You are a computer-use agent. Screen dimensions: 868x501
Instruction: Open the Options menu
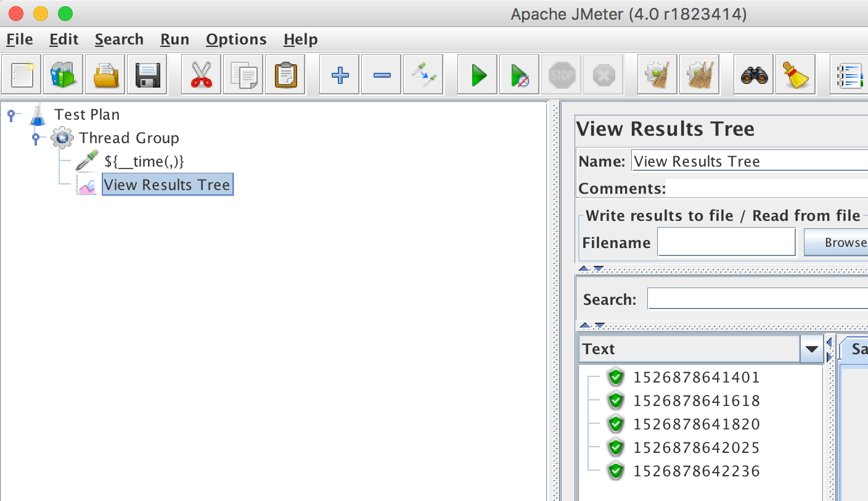click(236, 39)
